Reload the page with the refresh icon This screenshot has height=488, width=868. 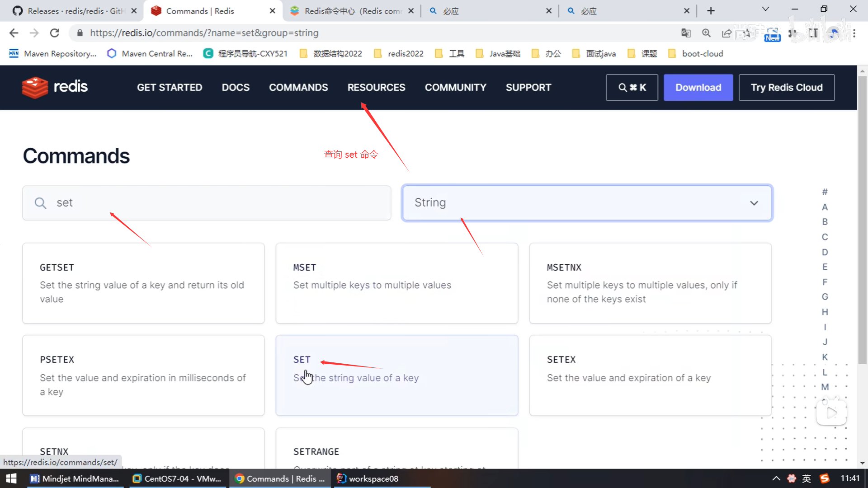55,33
